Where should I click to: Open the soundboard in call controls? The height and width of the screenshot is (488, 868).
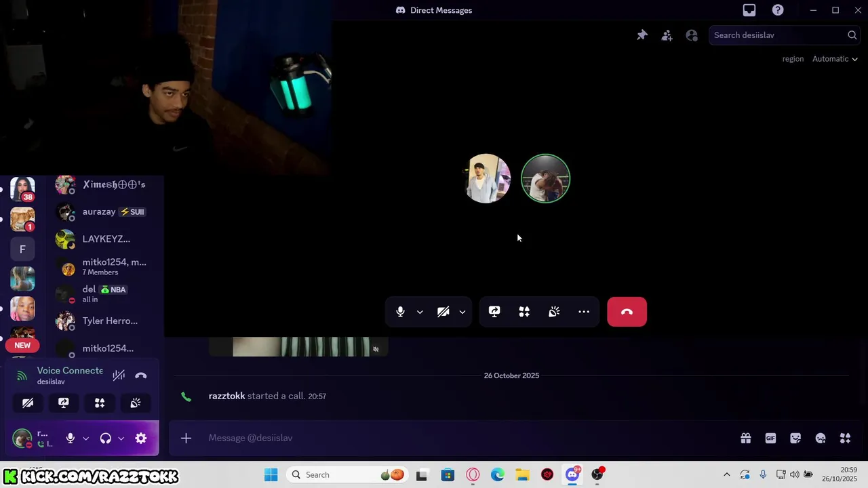click(554, 312)
